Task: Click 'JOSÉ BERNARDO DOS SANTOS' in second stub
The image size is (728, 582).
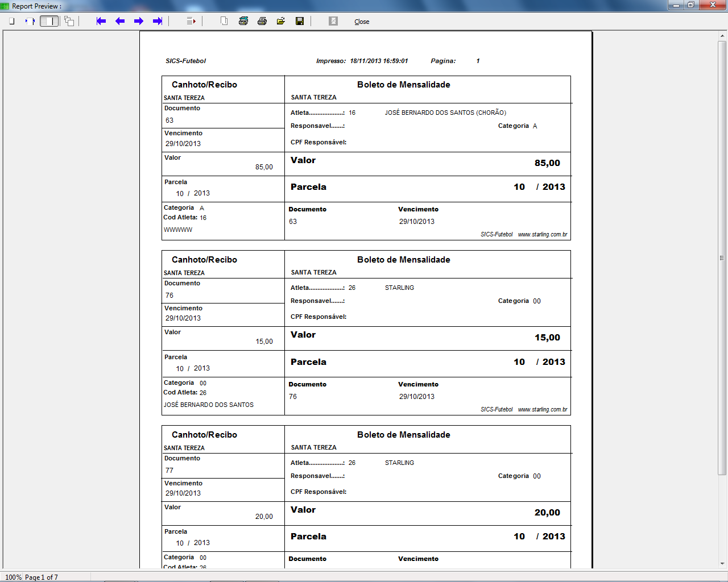Action: (x=209, y=405)
